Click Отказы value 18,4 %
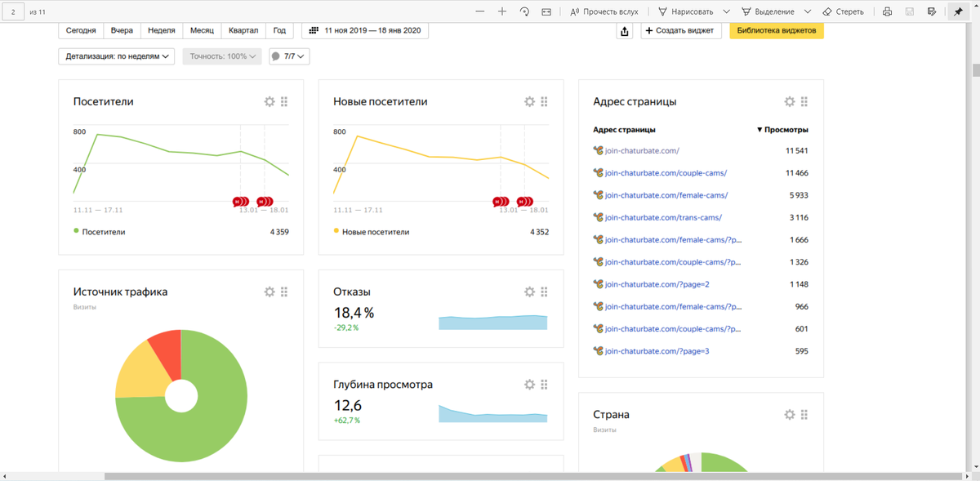Viewport: 980px width, 481px height. (354, 313)
